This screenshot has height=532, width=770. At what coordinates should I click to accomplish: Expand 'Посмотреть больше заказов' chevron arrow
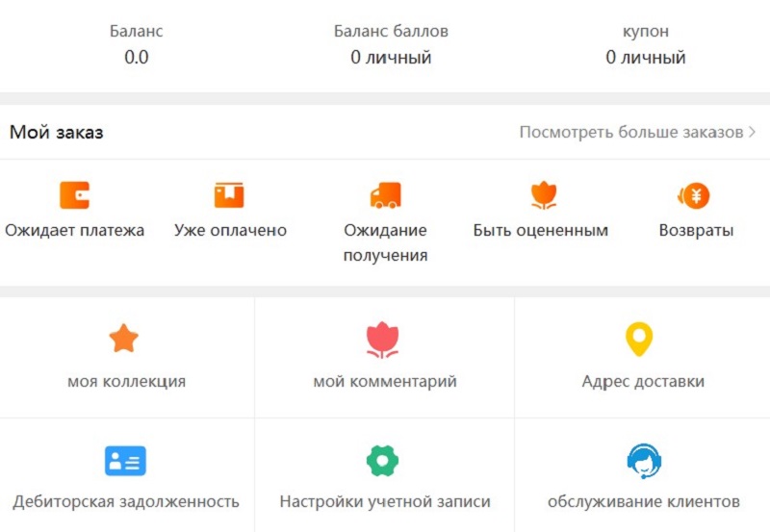(x=753, y=132)
